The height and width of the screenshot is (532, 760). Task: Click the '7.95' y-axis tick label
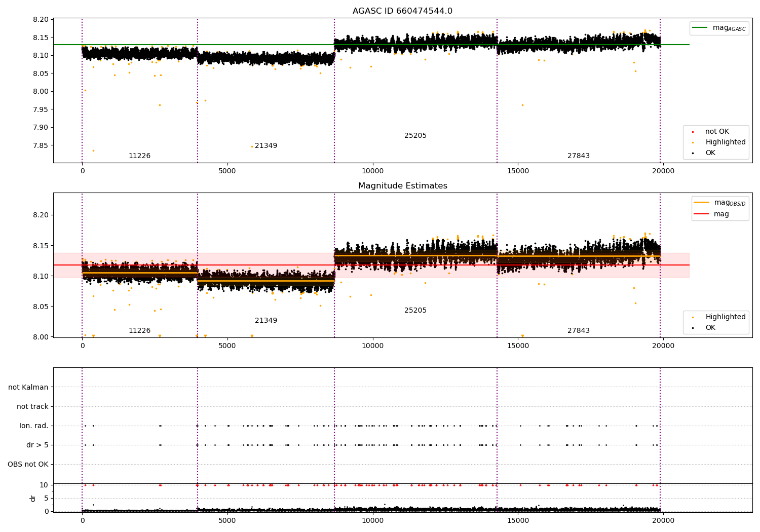pos(42,109)
